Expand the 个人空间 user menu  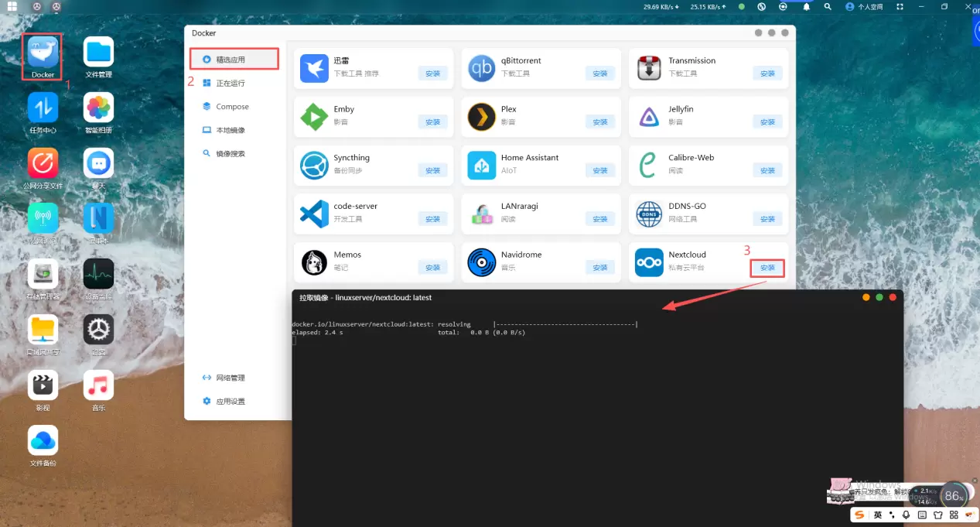click(864, 7)
